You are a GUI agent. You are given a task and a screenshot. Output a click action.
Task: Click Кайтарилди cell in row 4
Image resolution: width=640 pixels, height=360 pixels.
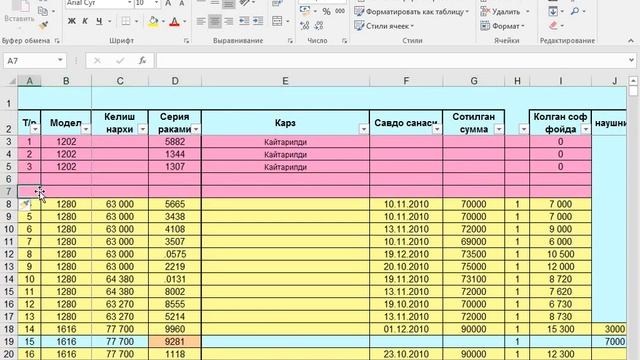[285, 154]
